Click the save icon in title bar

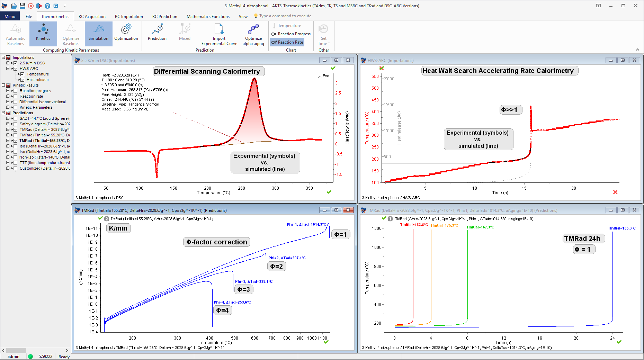(x=22, y=6)
